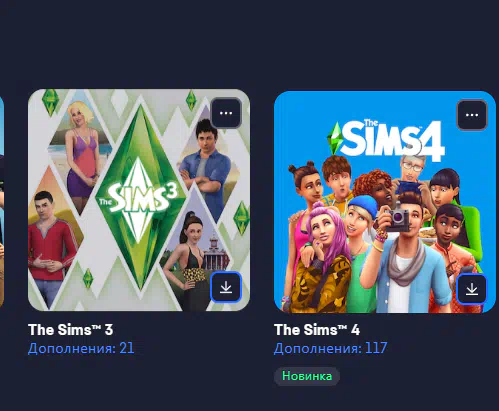Open 'Дополнения: 117' link for Sims 4
This screenshot has width=499, height=411.
tap(330, 349)
